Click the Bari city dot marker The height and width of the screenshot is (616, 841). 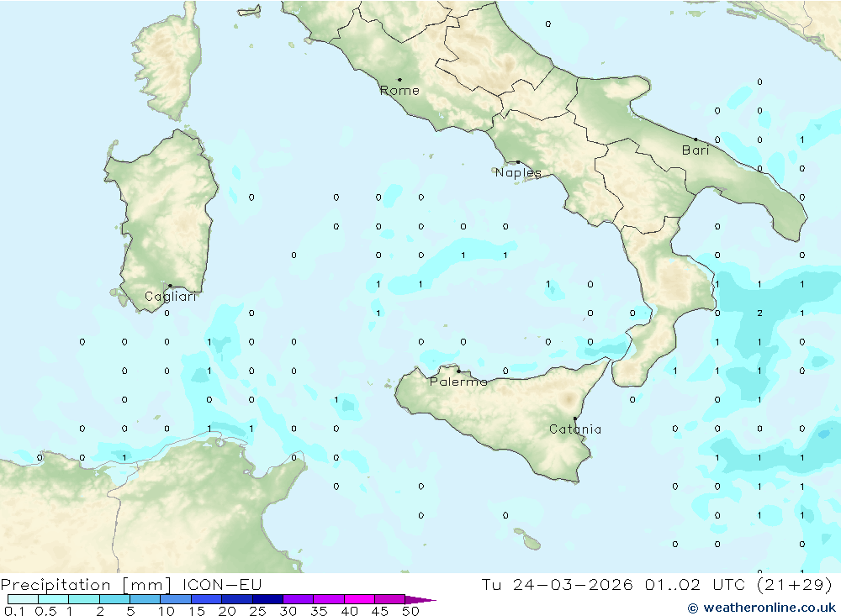point(696,140)
